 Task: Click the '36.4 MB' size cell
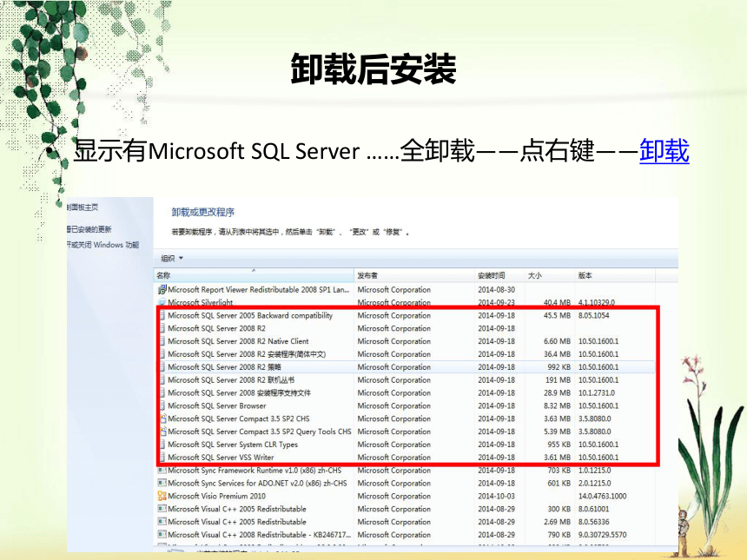click(557, 354)
